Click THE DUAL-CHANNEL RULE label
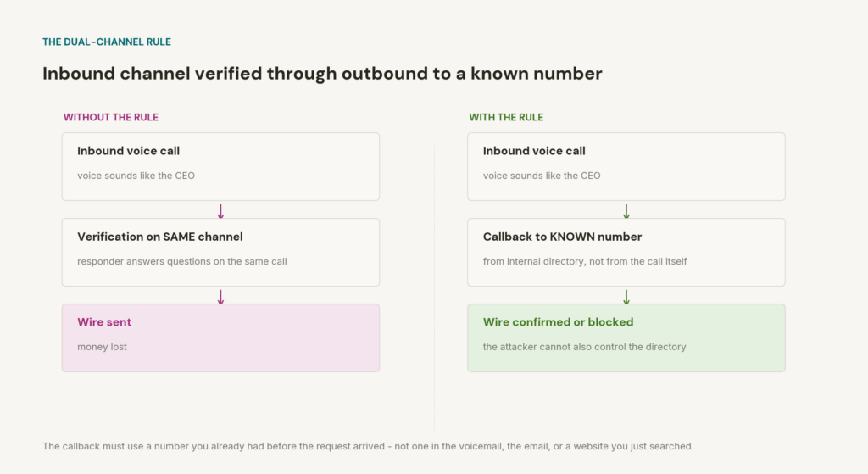This screenshot has height=474, width=868. point(107,42)
